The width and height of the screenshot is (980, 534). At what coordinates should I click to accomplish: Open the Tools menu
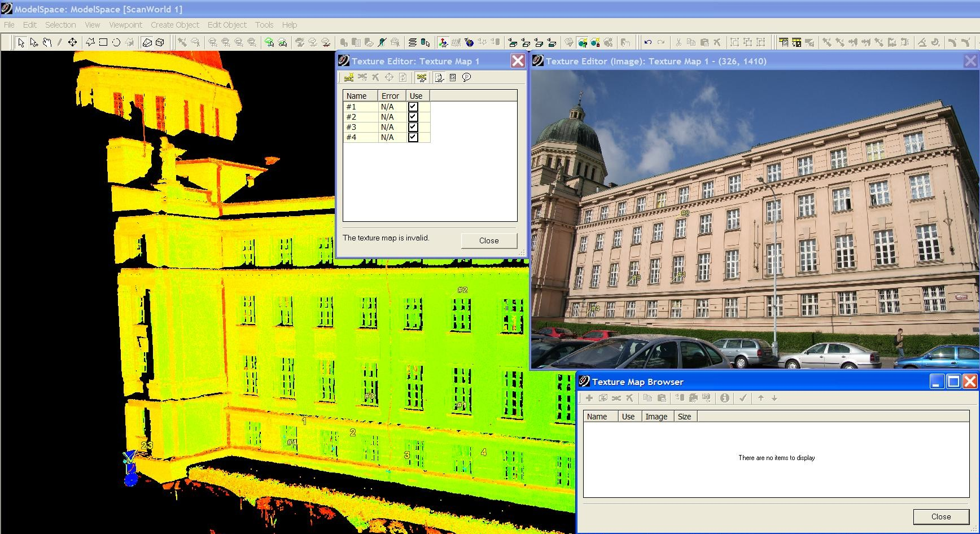coord(264,25)
